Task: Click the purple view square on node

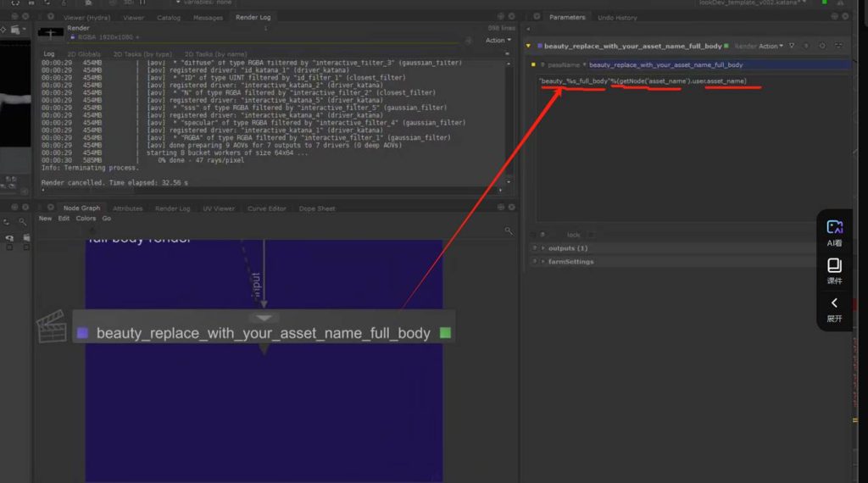Action: (82, 334)
